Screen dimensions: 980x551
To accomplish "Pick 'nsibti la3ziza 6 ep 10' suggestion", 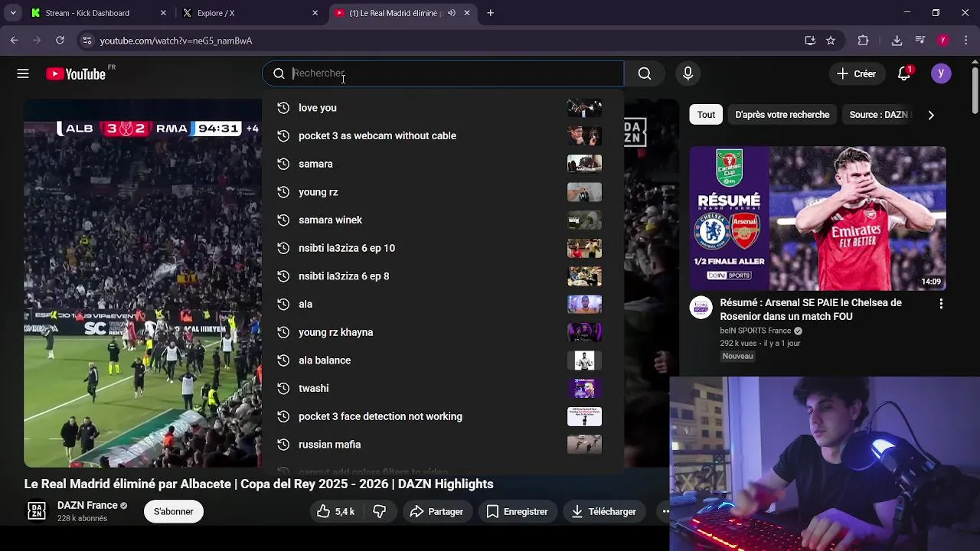I will pos(443,248).
